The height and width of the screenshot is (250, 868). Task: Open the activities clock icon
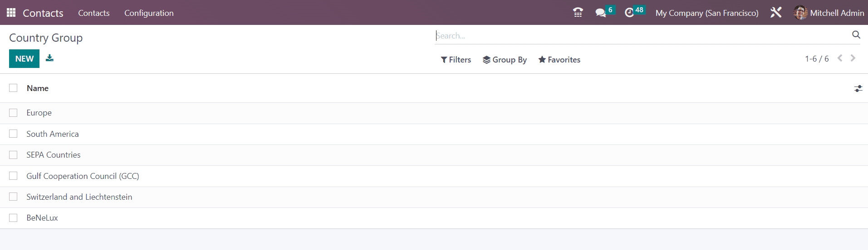(x=629, y=13)
